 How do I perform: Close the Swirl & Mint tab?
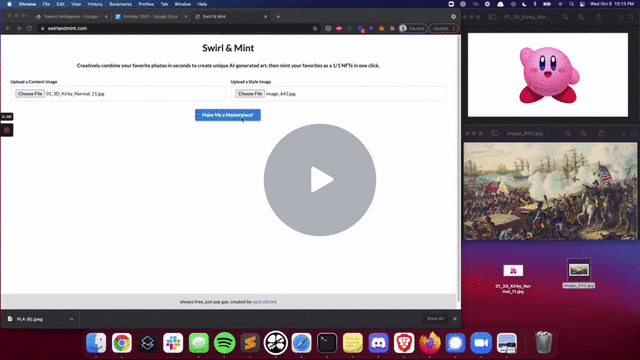265,17
